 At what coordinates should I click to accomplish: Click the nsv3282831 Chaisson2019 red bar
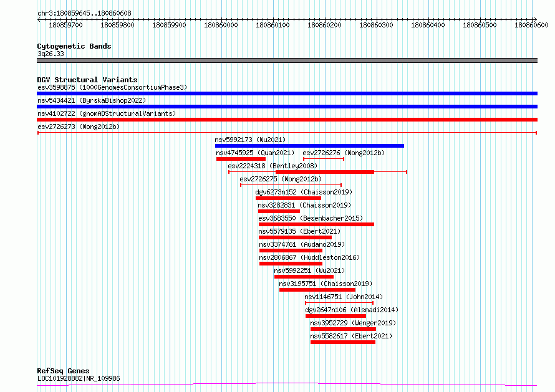click(x=279, y=211)
